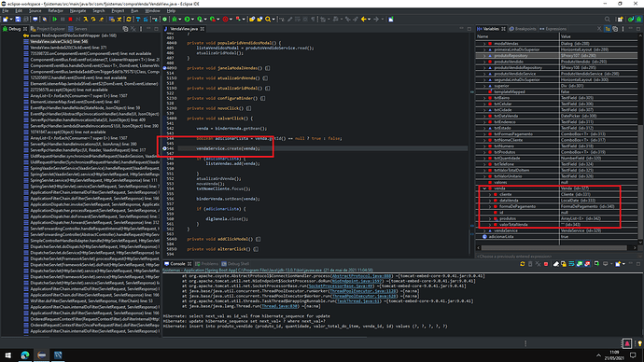Terminate the debug session with the red stop button
Image resolution: width=644 pixels, height=362 pixels.
70,20
